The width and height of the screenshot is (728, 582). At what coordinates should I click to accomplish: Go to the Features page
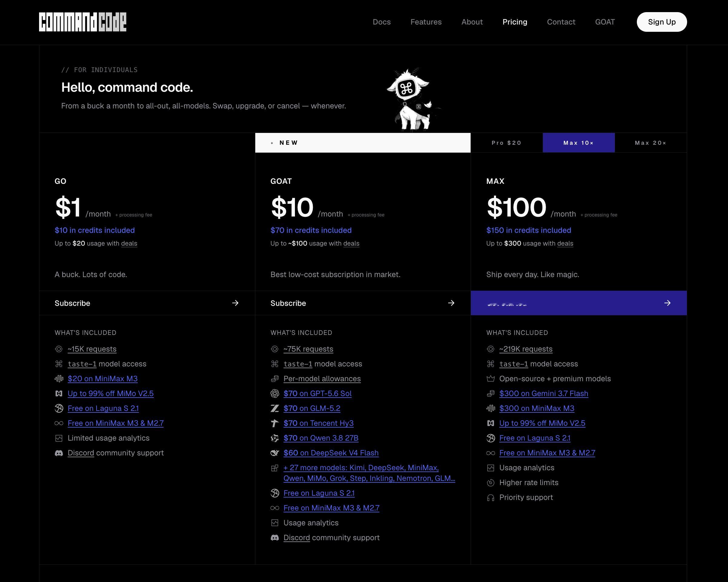pyautogui.click(x=426, y=22)
